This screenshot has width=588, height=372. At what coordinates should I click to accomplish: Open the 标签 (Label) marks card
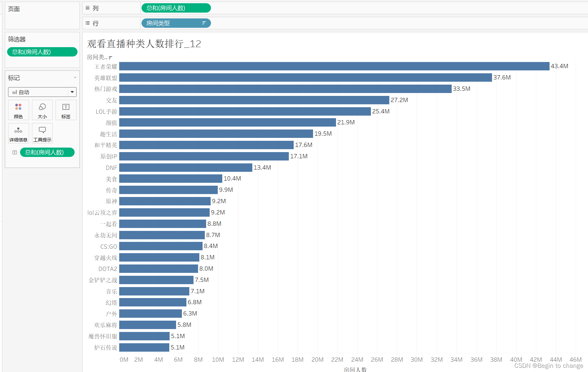pos(66,110)
